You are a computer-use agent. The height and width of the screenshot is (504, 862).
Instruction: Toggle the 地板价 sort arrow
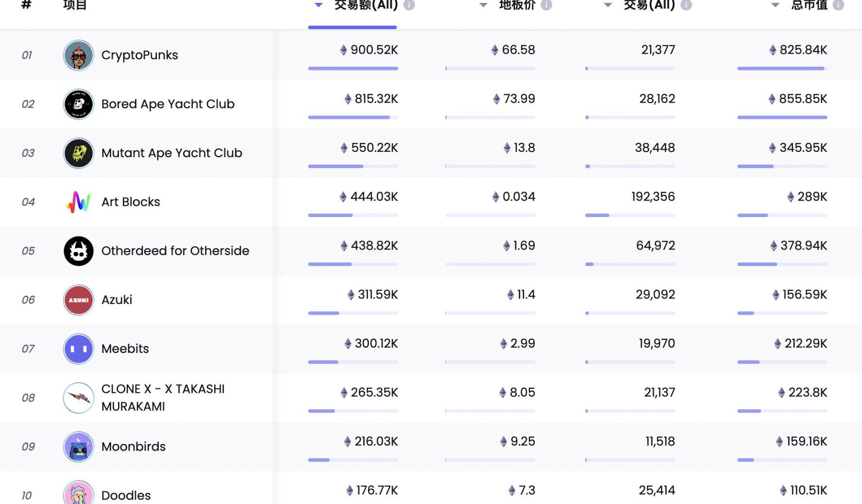coord(483,5)
